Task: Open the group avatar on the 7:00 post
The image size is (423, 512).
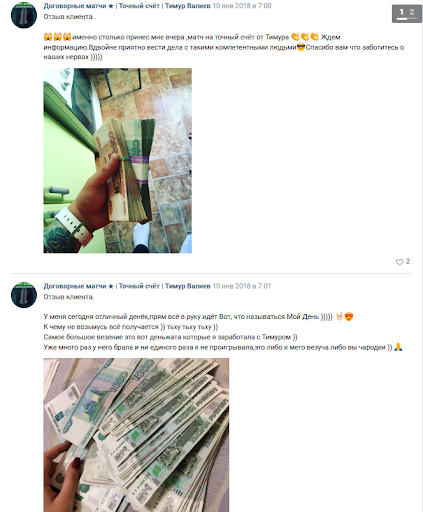Action: [x=24, y=15]
